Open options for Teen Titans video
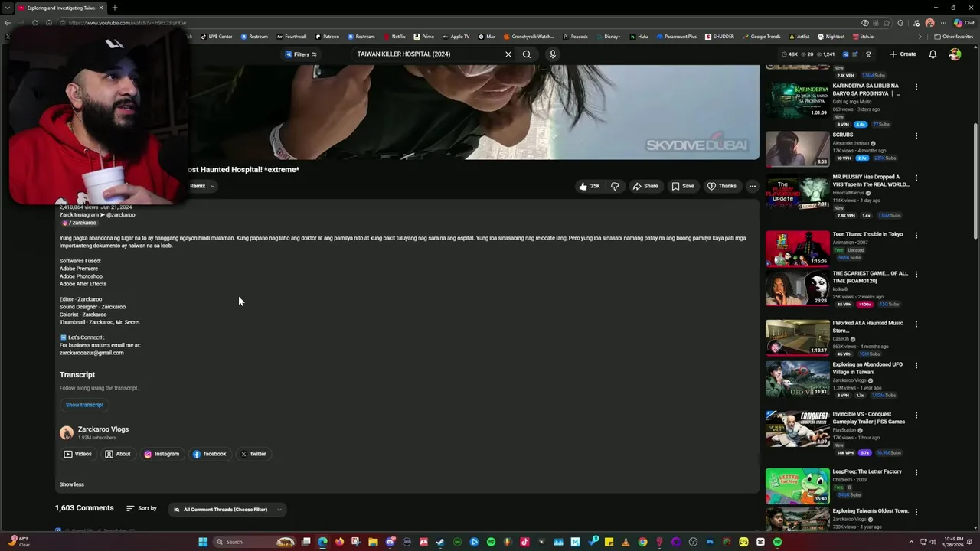The height and width of the screenshot is (551, 980). (916, 235)
